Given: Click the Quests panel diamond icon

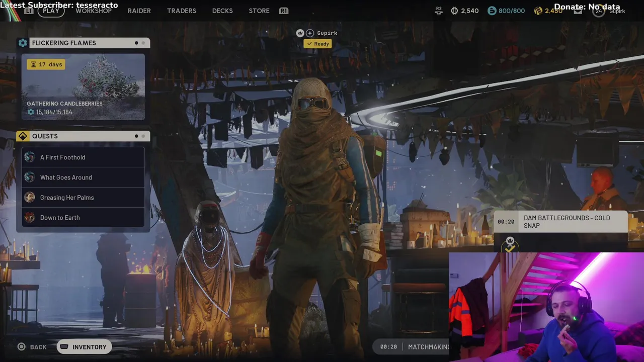Looking at the screenshot, I should tap(23, 136).
